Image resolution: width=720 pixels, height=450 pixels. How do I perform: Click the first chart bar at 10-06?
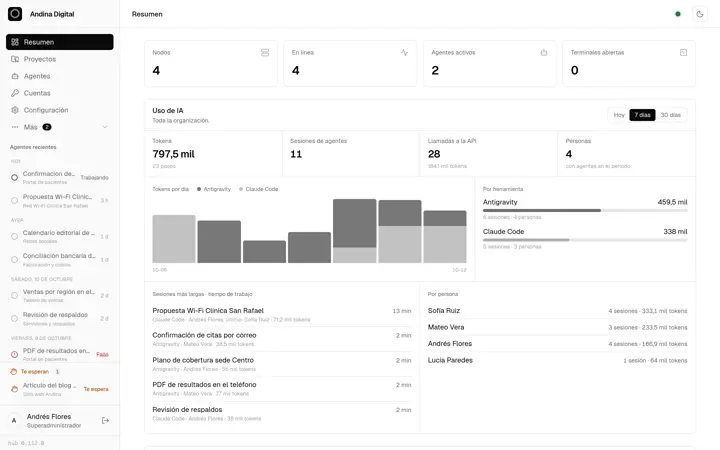coord(174,239)
